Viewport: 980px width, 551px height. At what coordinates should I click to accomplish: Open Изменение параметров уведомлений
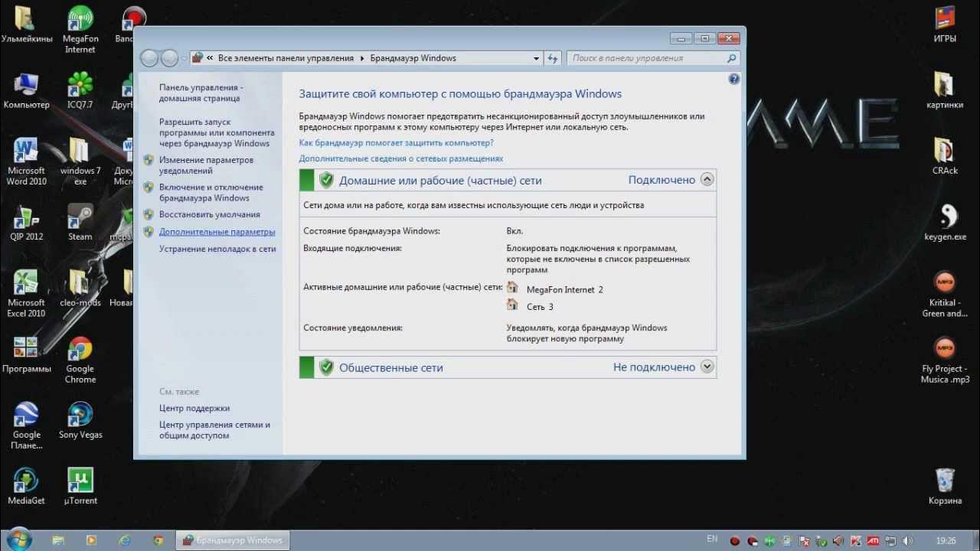(206, 165)
